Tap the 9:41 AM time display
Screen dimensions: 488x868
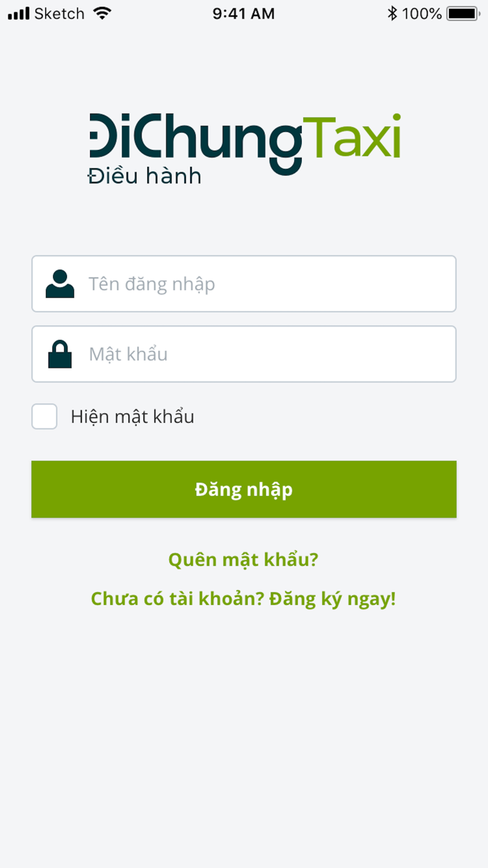243,12
